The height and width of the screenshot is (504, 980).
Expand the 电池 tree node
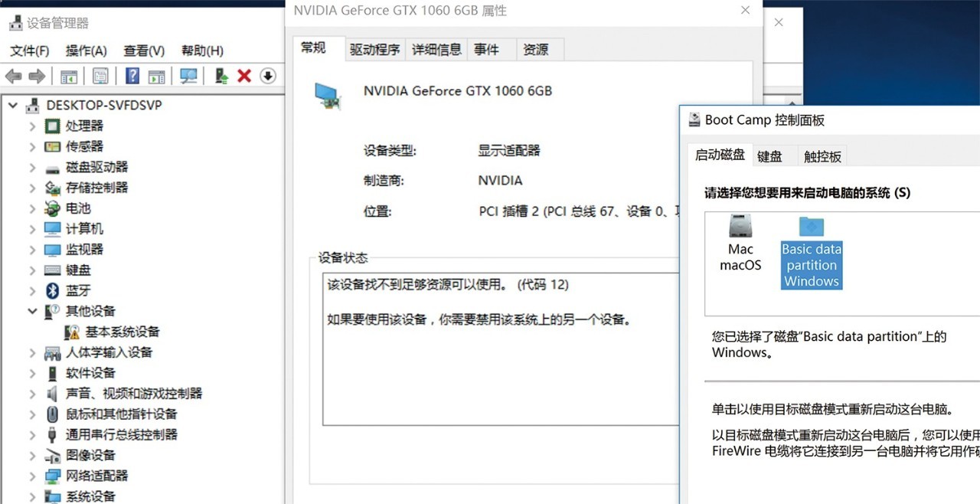32,208
